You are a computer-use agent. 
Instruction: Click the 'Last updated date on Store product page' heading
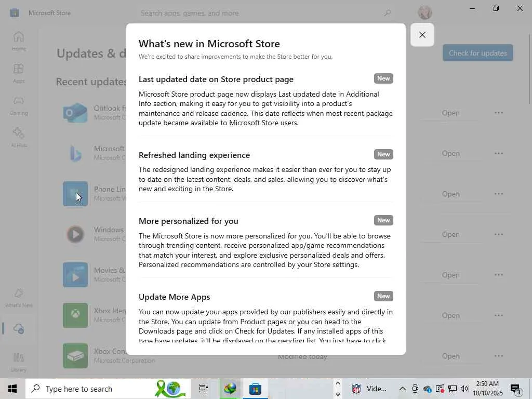click(x=216, y=79)
